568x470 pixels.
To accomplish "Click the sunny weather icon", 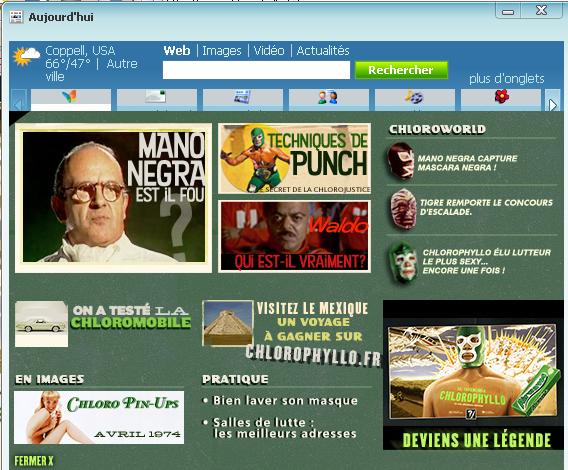I will 26,56.
